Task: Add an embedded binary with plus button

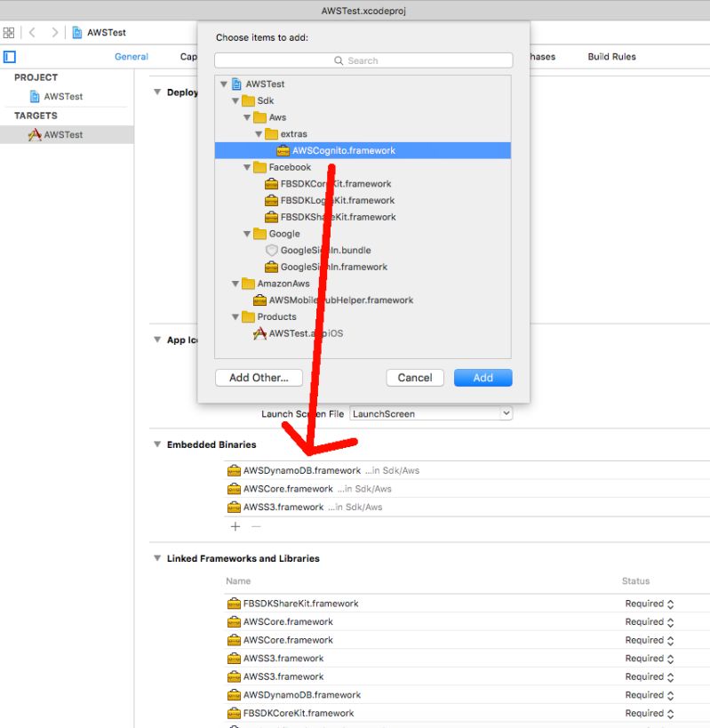Action: tap(235, 526)
